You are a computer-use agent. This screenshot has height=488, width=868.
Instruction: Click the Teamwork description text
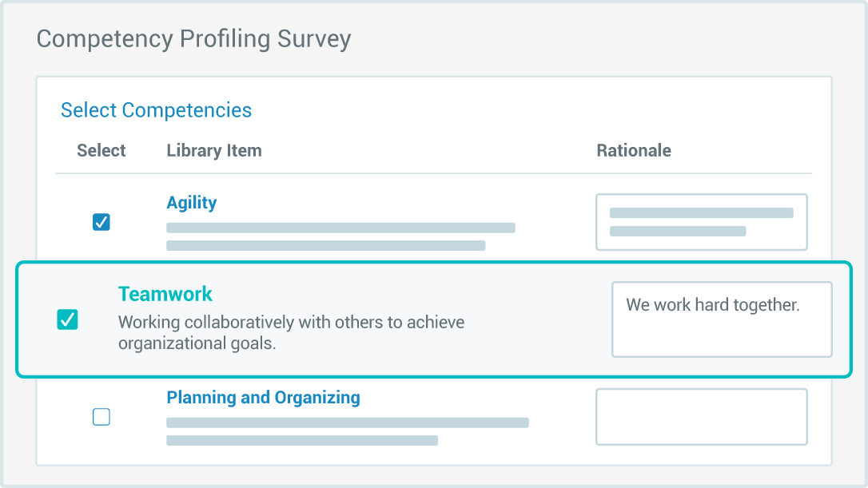point(291,332)
